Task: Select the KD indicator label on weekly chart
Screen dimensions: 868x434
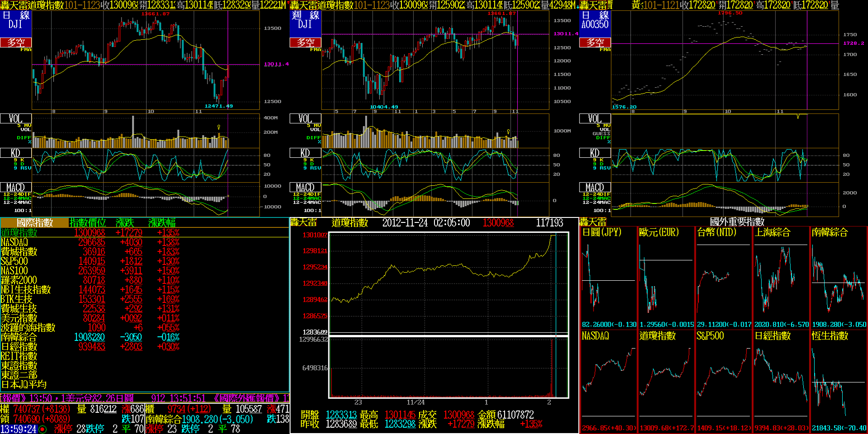Action: pyautogui.click(x=305, y=153)
